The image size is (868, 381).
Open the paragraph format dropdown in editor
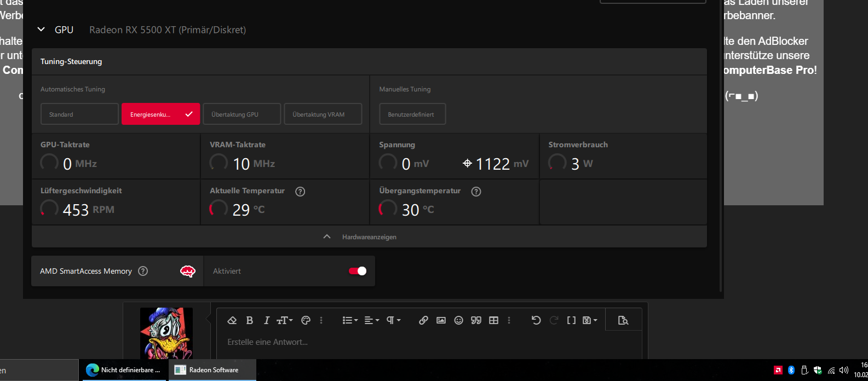[x=394, y=320]
